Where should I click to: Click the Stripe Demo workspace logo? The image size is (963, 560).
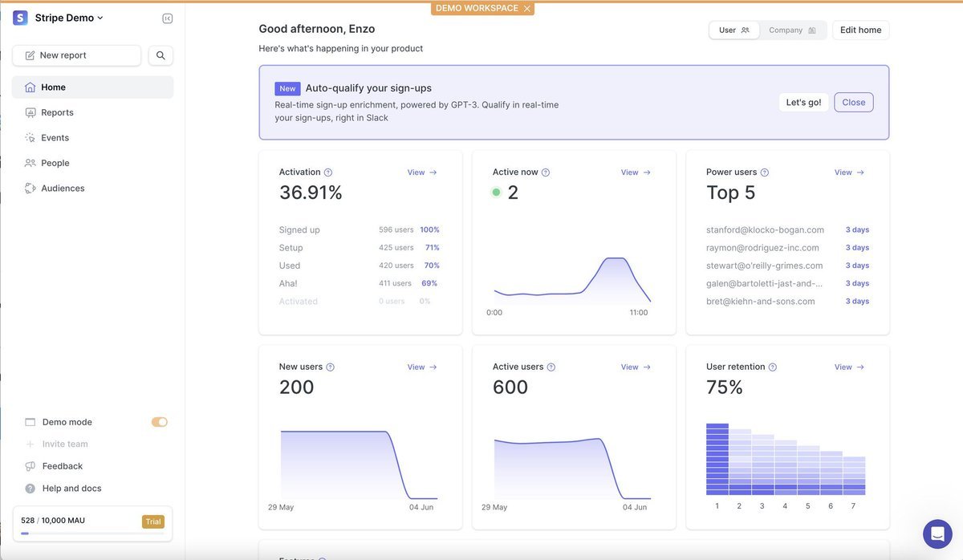click(20, 18)
